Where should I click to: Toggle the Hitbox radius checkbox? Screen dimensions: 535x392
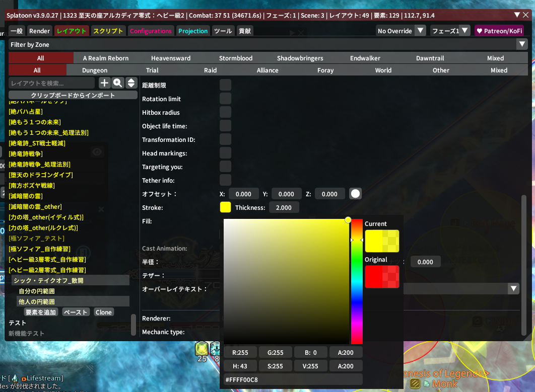click(x=225, y=112)
